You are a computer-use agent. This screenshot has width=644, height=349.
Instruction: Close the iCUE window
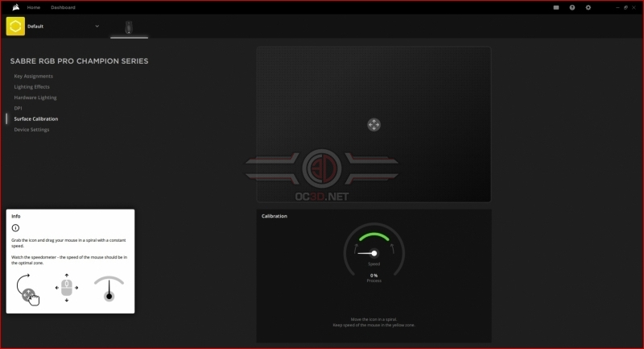(x=634, y=7)
